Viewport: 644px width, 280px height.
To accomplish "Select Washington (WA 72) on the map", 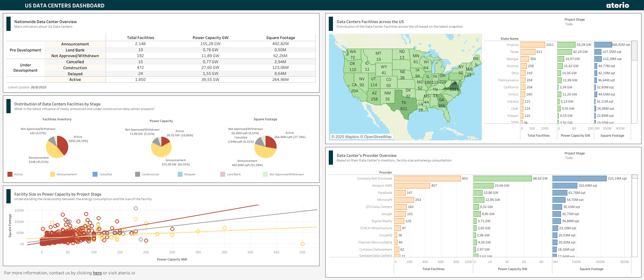I will click(x=353, y=54).
